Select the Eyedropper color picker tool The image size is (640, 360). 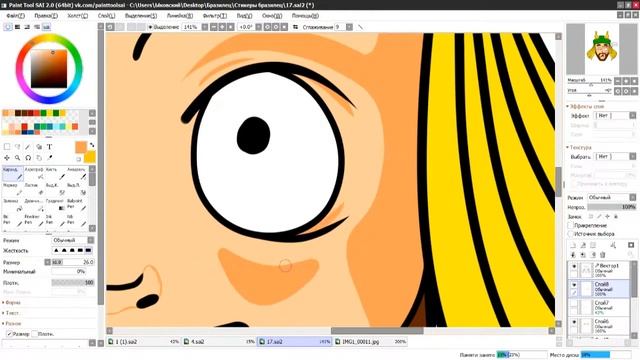(x=49, y=158)
